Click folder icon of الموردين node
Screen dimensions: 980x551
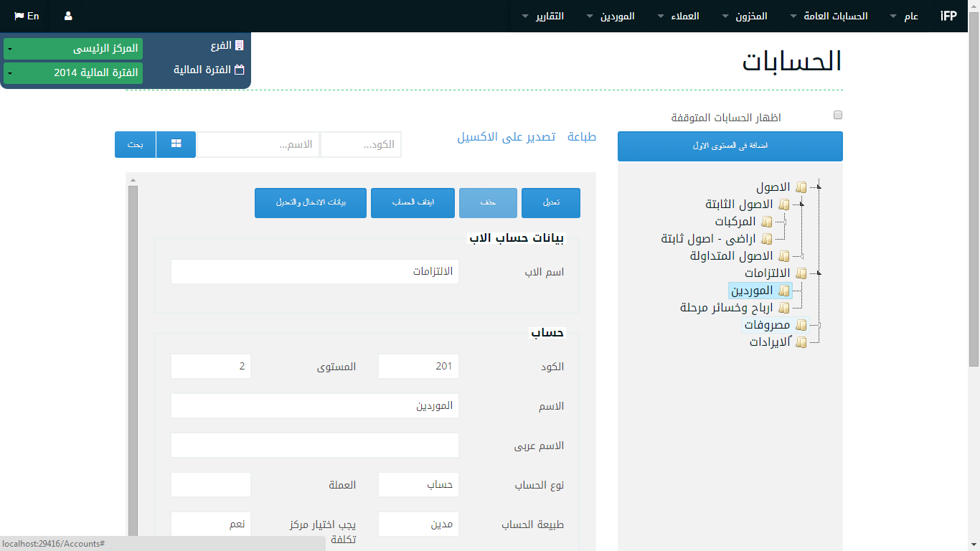point(784,291)
